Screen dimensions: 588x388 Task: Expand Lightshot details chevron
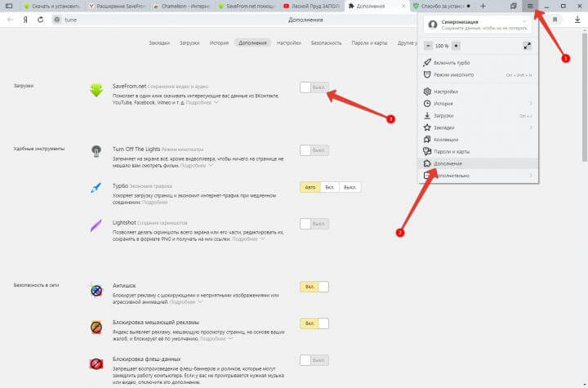point(262,239)
